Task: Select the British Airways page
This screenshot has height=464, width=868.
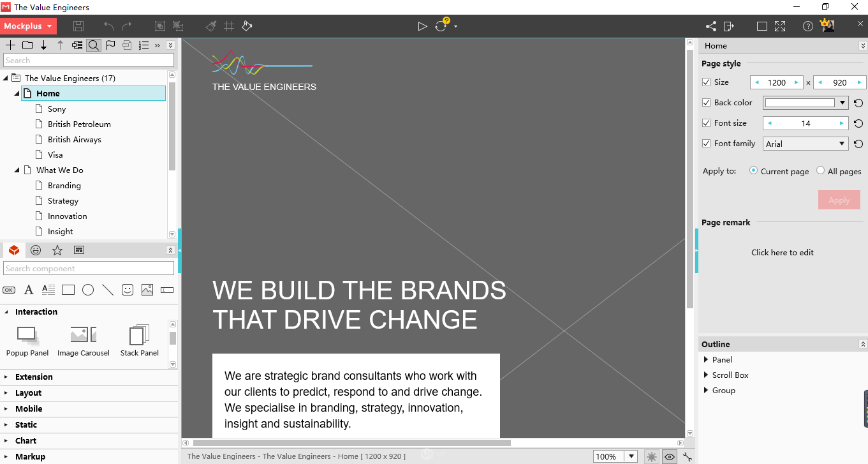Action: pyautogui.click(x=75, y=139)
